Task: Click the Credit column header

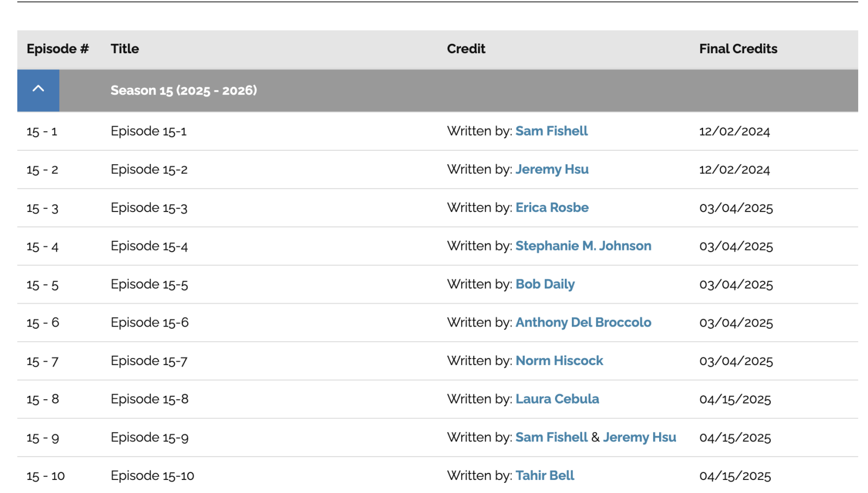Action: pyautogui.click(x=466, y=49)
